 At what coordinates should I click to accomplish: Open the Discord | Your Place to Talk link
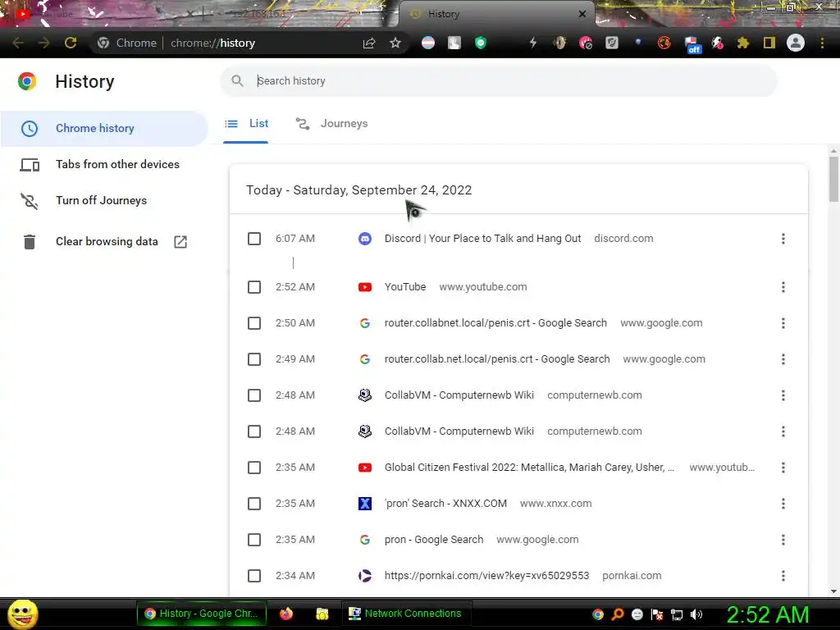point(482,239)
